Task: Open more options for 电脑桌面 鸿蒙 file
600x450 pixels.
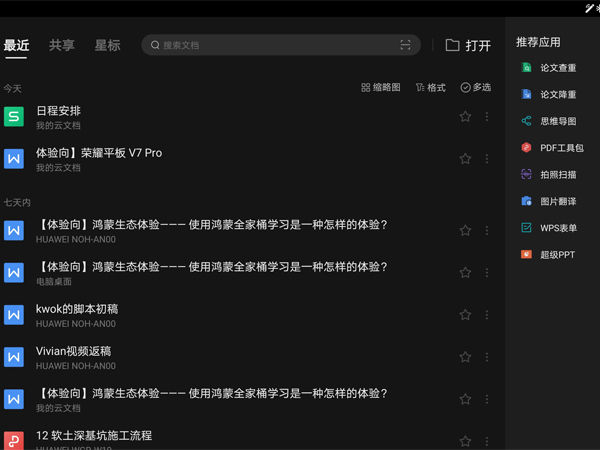Action: tap(487, 272)
